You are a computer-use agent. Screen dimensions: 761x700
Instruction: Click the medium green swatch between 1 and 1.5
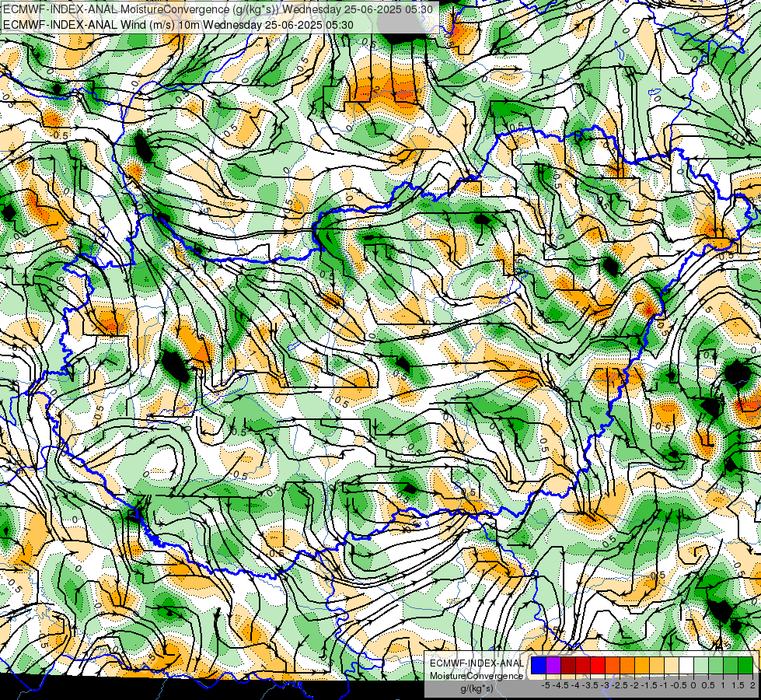[731, 666]
